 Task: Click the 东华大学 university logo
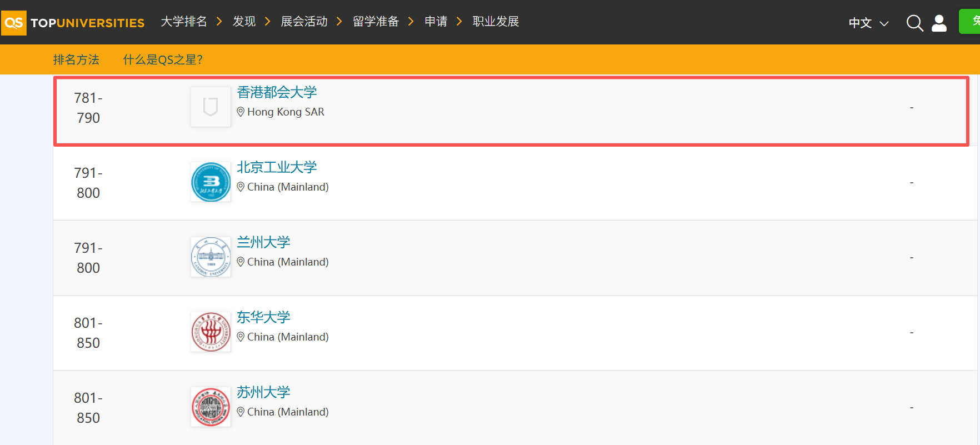(x=211, y=332)
